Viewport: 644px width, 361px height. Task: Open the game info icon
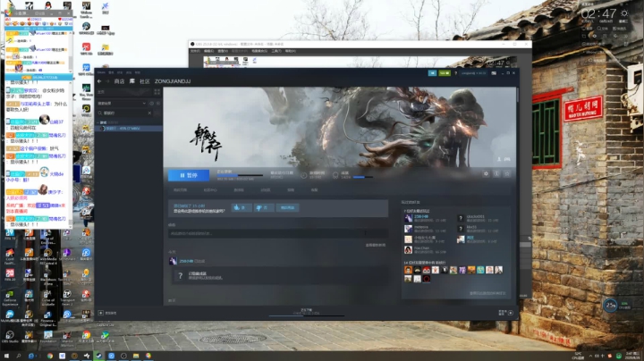pos(496,174)
